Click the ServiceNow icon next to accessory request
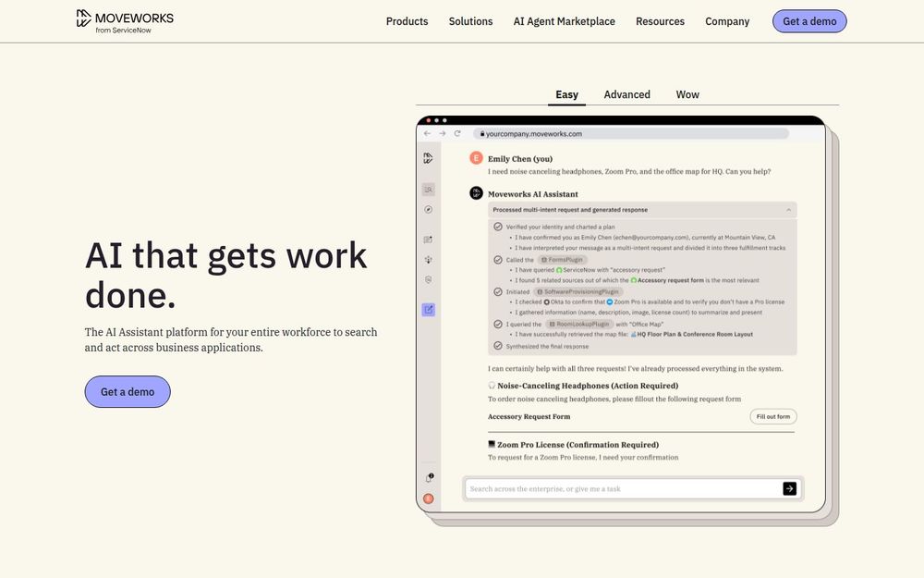The width and height of the screenshot is (924, 578). click(x=557, y=269)
